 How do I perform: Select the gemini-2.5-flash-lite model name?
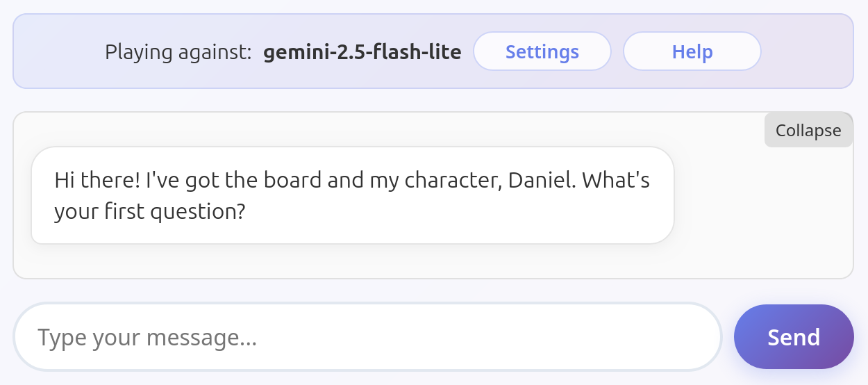click(x=362, y=52)
